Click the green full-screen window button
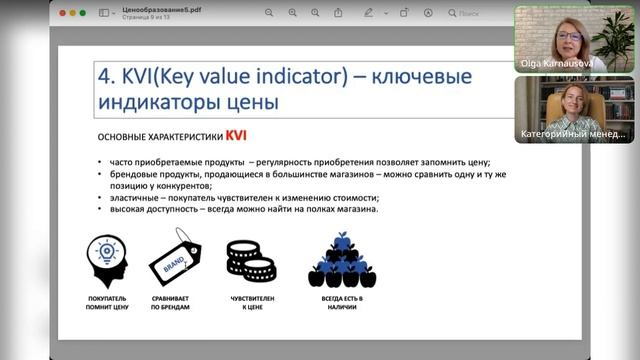 pos(82,13)
